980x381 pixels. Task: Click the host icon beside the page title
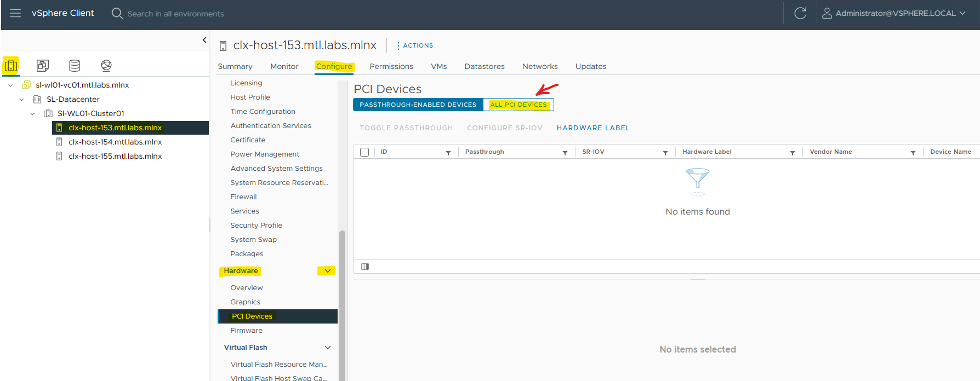coord(223,46)
